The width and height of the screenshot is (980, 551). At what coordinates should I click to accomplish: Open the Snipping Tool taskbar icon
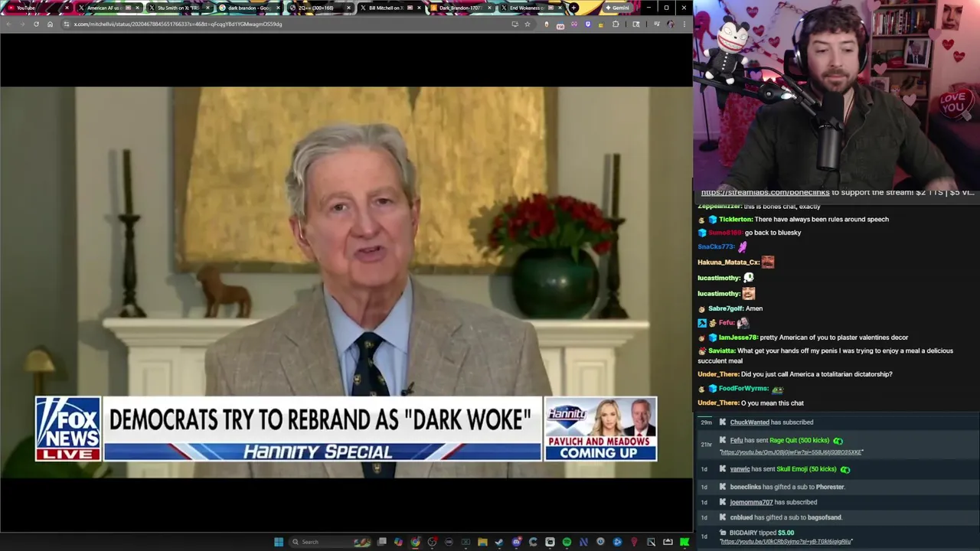click(x=651, y=542)
